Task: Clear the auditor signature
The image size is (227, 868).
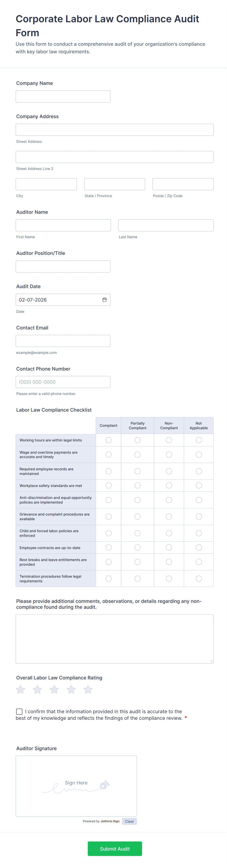Action: click(129, 821)
